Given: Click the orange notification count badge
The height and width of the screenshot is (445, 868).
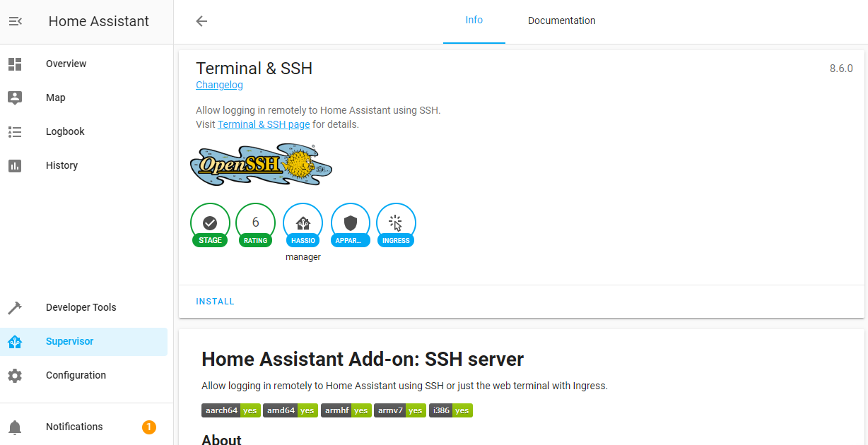Looking at the screenshot, I should [x=149, y=427].
